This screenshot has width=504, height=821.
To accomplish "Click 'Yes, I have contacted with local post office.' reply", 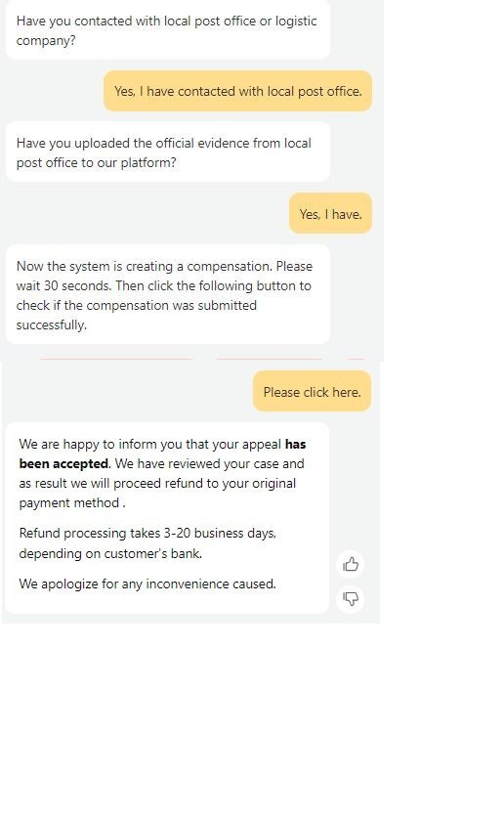I will coord(237,91).
